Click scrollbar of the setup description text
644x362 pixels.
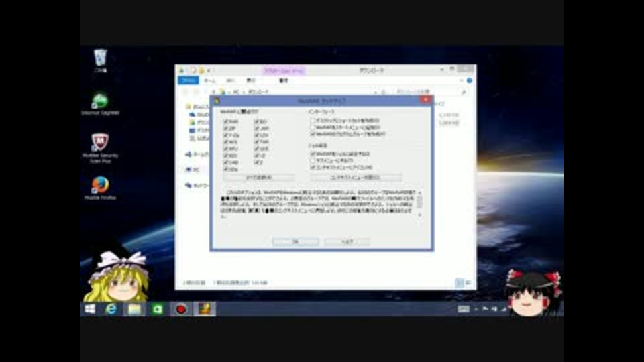pos(419,202)
